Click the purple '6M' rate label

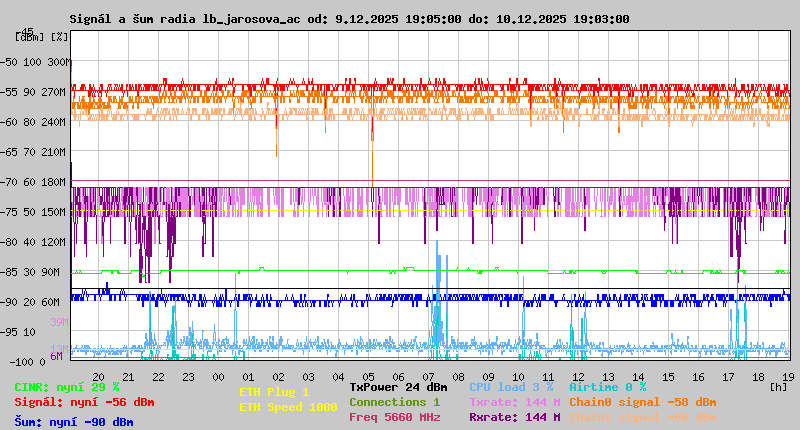pyautogui.click(x=56, y=356)
